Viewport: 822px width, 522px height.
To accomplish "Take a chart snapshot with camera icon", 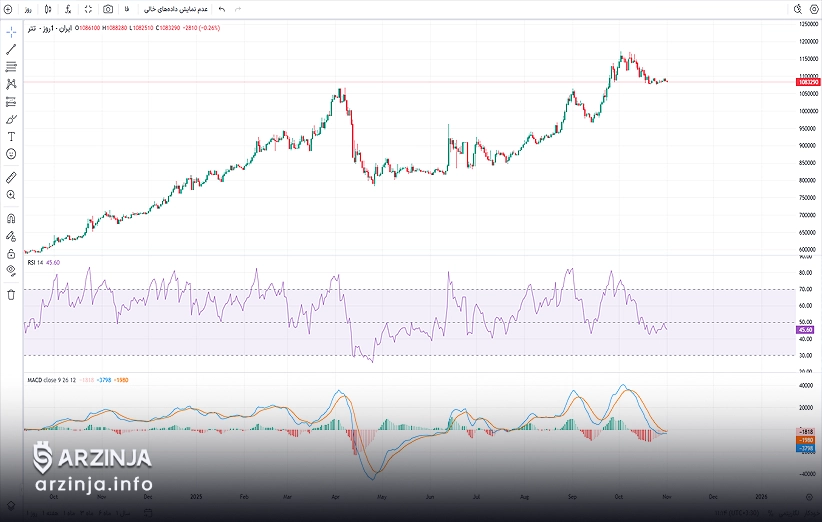I will (108, 9).
